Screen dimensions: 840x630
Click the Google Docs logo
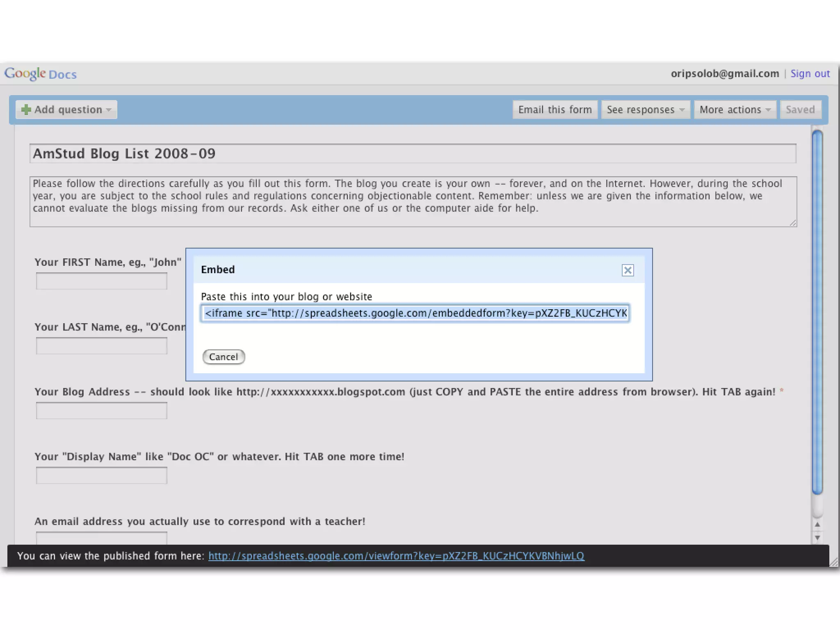[x=40, y=74]
